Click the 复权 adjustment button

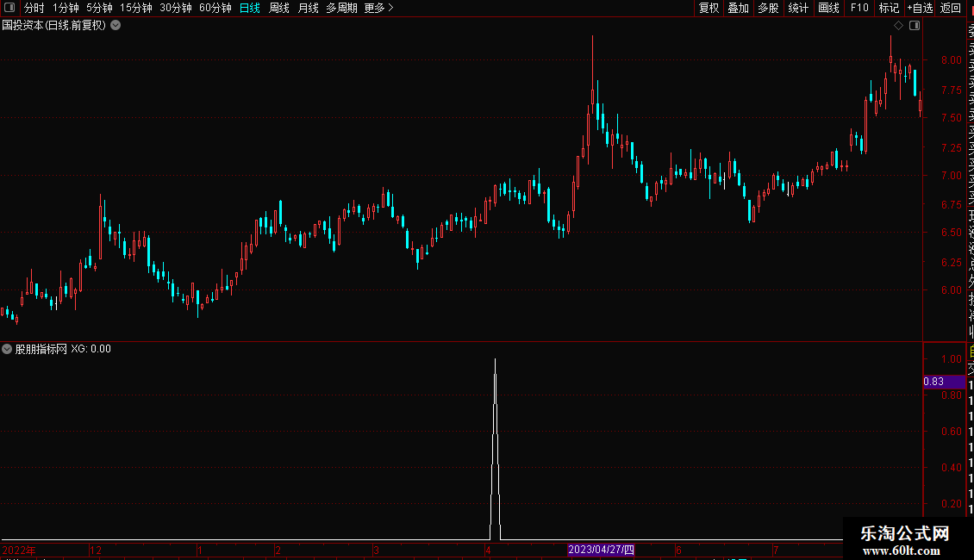point(709,8)
